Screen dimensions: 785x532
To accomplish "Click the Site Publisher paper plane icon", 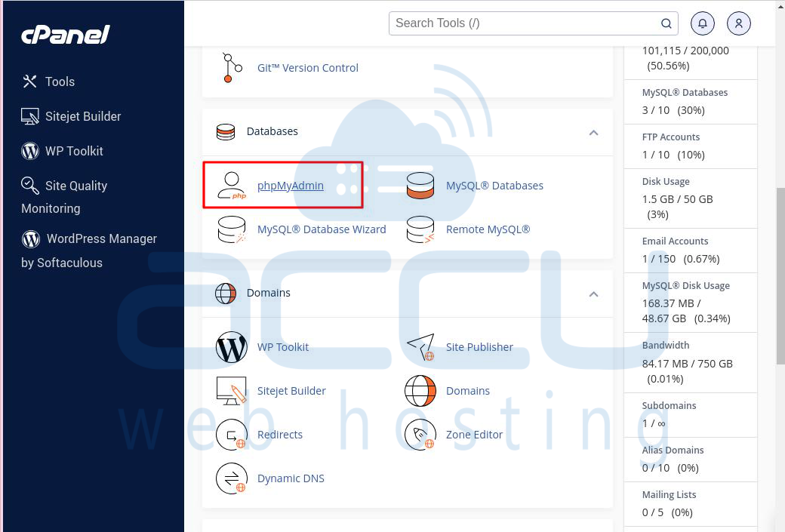I will (420, 347).
